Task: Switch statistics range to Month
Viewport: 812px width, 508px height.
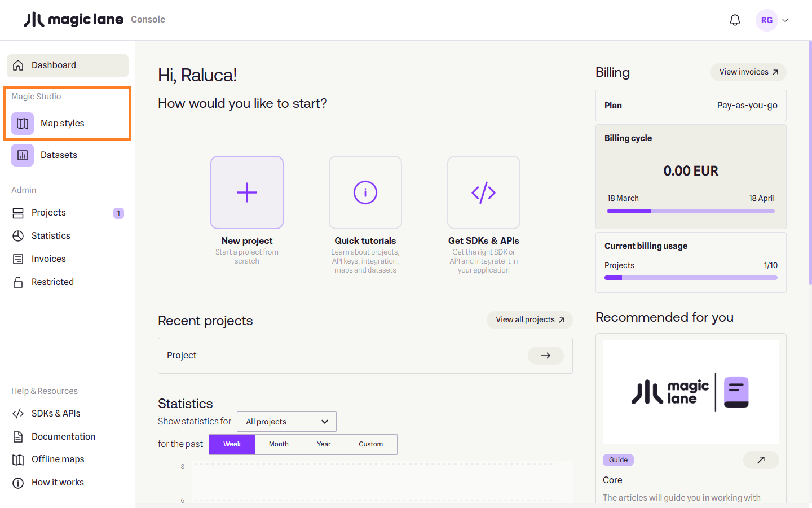Action: pyautogui.click(x=279, y=444)
